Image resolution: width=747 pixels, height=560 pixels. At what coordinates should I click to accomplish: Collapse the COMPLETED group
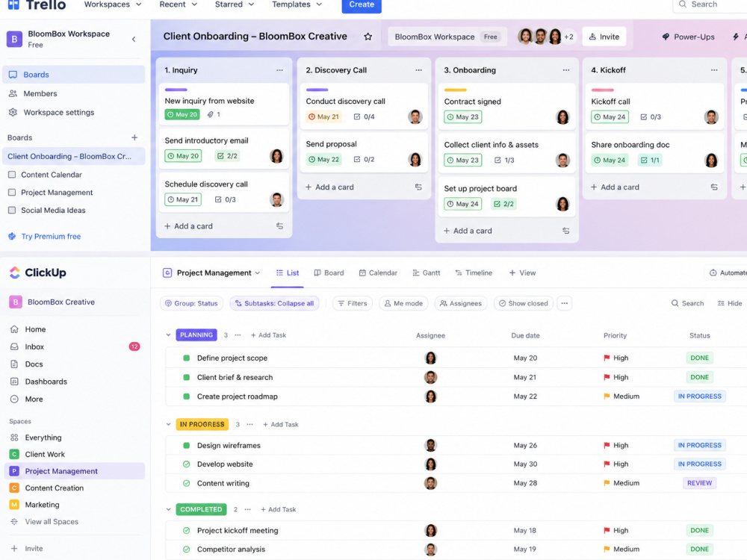pos(168,509)
